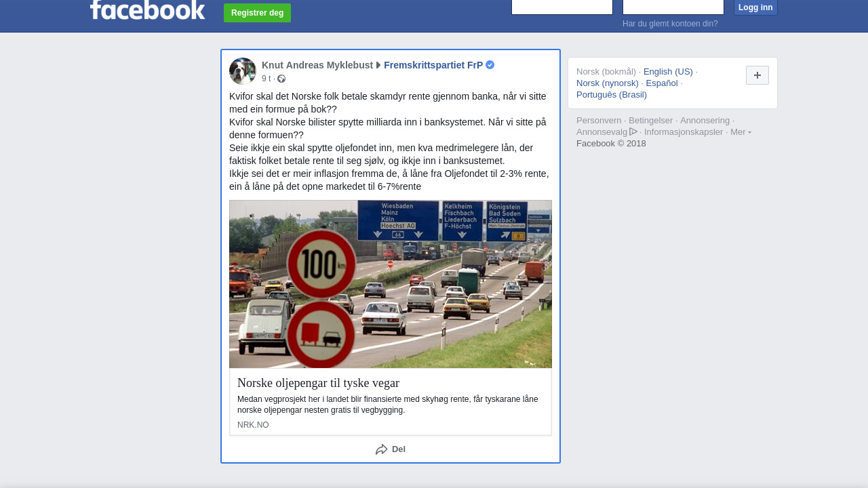Switch language to Norsk (nynorsk)
This screenshot has width=868, height=488.
coord(608,83)
